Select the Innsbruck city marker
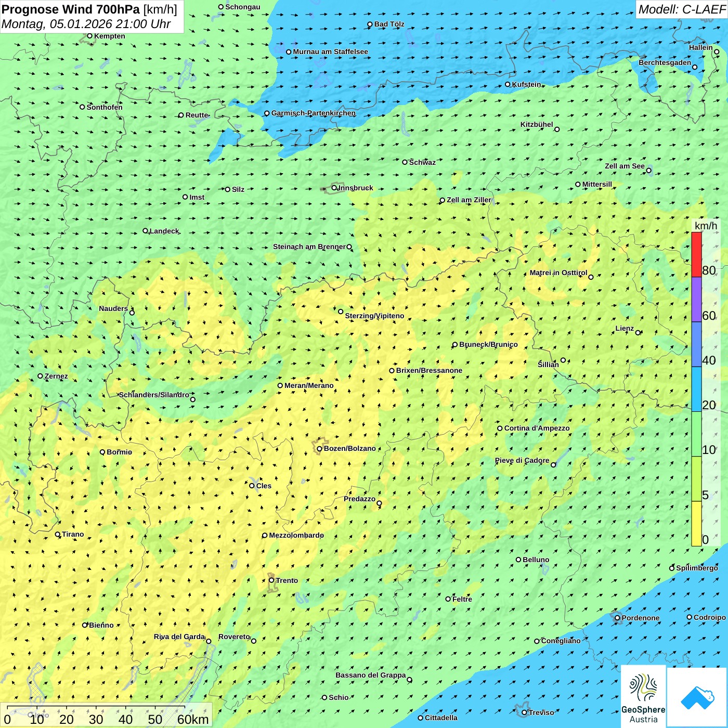The height and width of the screenshot is (728, 728). [x=334, y=188]
